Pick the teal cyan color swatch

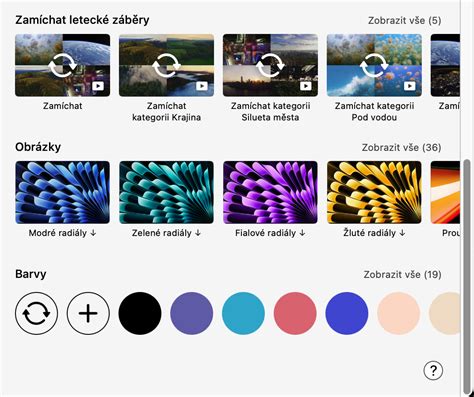pyautogui.click(x=243, y=313)
